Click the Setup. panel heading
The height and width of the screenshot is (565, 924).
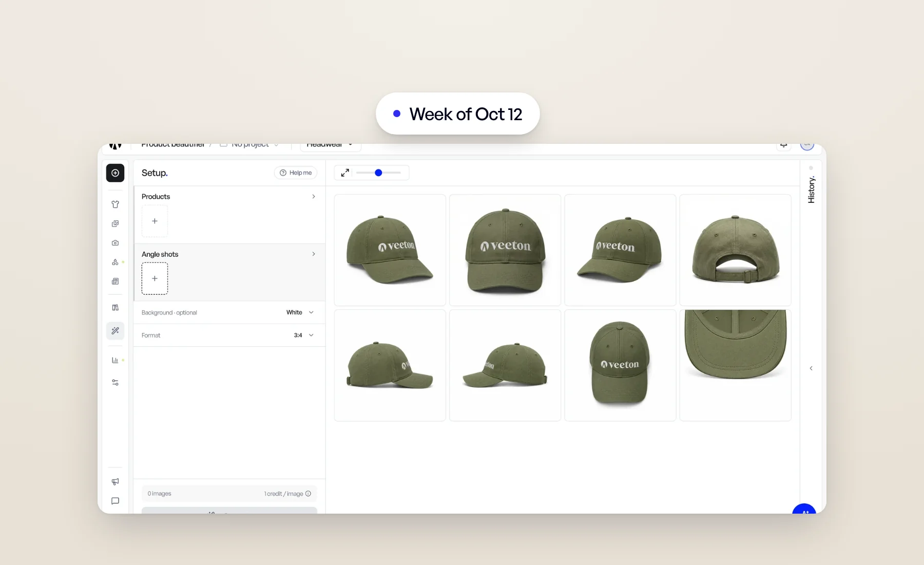point(155,173)
